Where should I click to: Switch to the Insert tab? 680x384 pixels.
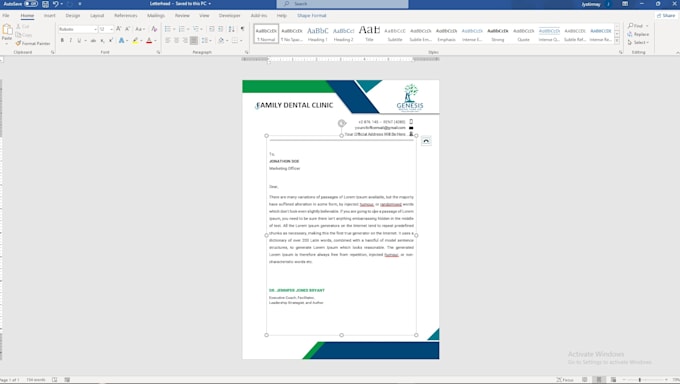[49, 16]
